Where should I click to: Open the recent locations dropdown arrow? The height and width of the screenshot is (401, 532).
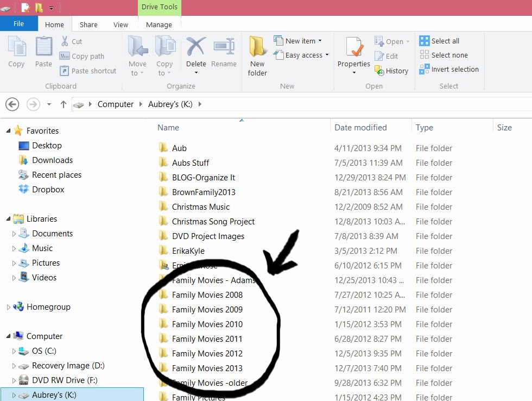click(x=49, y=104)
